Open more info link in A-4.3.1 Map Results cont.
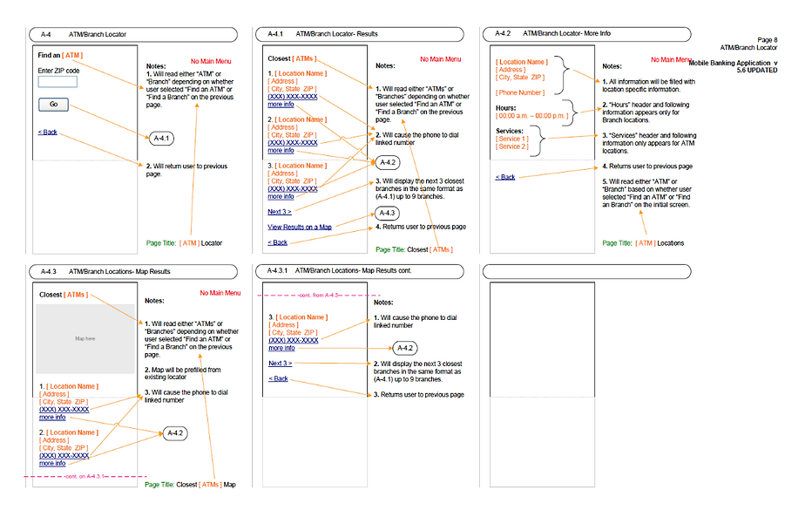The image size is (812, 524). (x=281, y=348)
